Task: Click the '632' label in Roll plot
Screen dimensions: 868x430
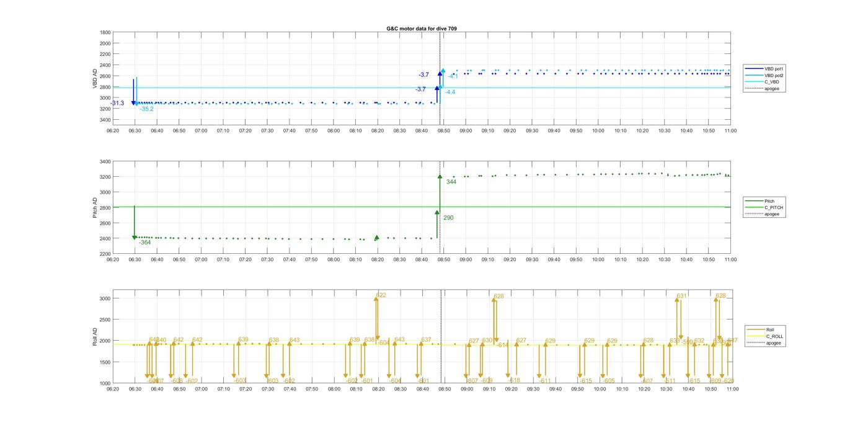Action: coord(699,341)
